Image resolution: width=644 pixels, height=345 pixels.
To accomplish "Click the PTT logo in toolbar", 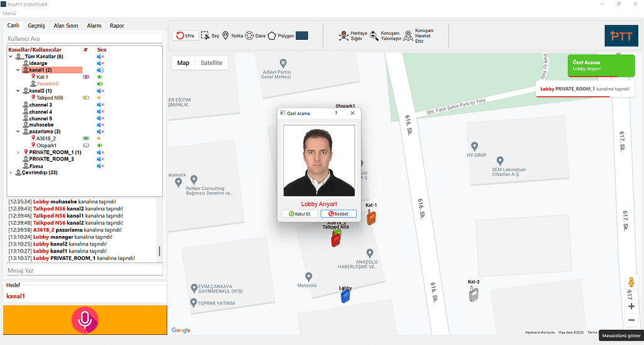I will [621, 36].
